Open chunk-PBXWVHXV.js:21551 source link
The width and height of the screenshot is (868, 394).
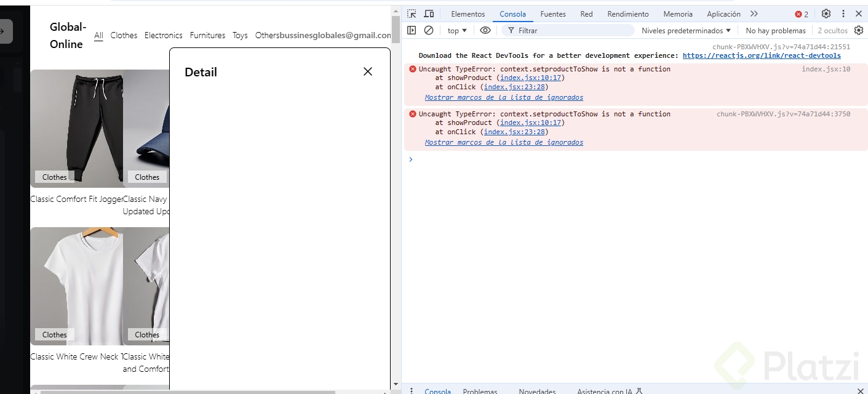point(781,47)
